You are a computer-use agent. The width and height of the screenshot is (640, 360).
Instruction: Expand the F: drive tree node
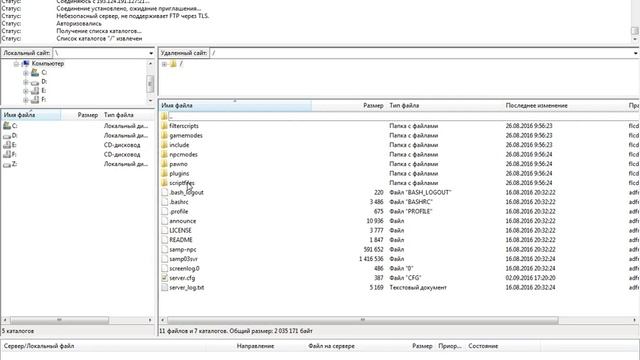click(x=26, y=100)
